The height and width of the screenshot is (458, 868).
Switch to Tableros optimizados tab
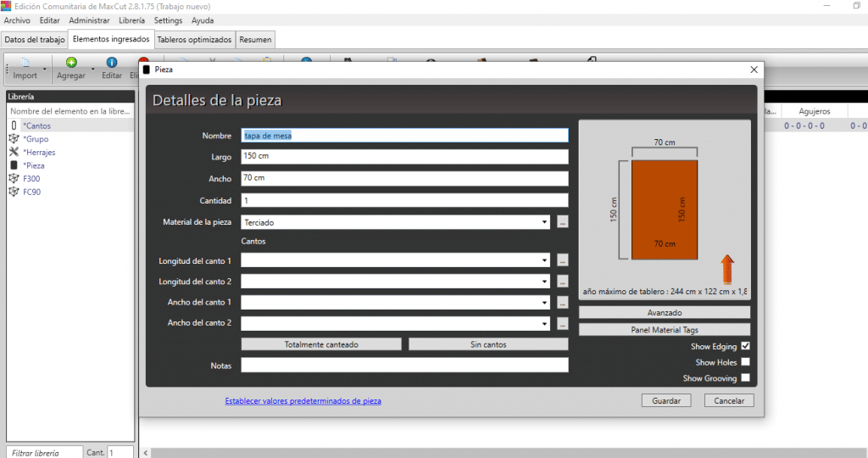point(194,40)
